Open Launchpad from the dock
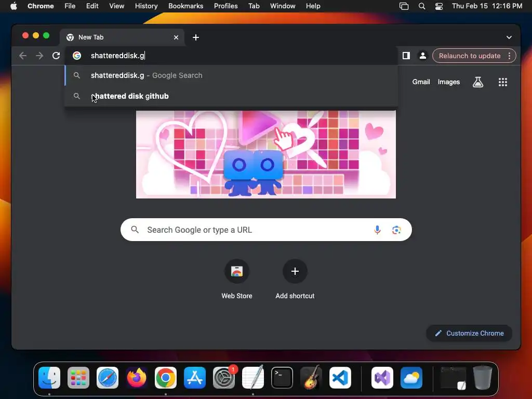The height and width of the screenshot is (399, 532). pyautogui.click(x=78, y=378)
